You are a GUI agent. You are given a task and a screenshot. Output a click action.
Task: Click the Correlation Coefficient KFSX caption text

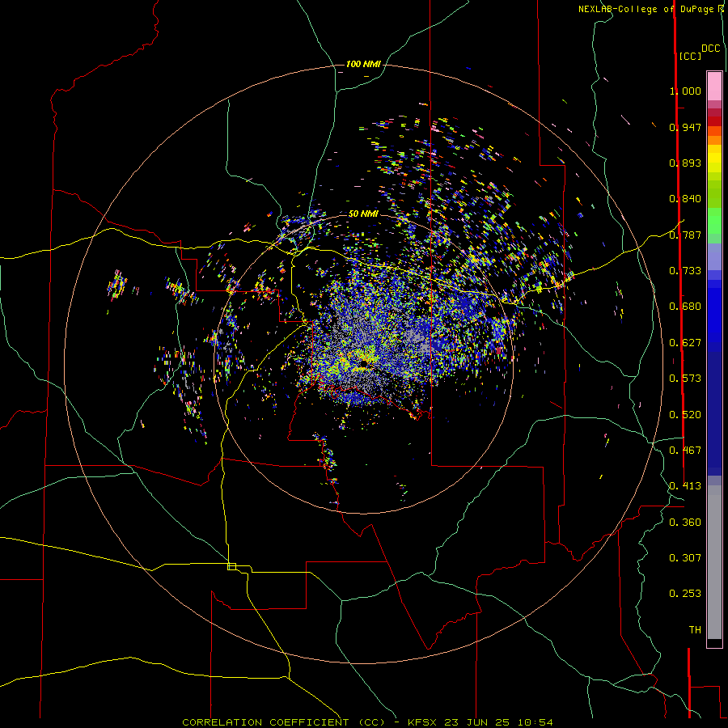point(367,722)
